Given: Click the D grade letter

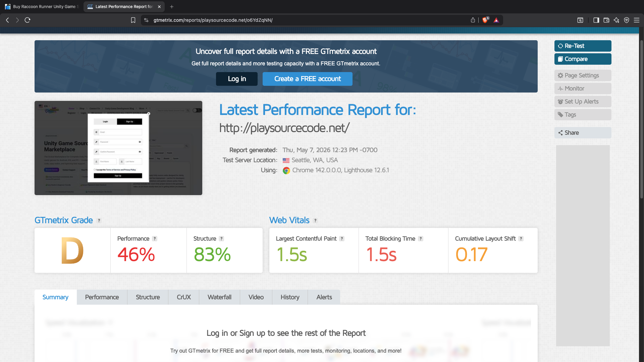Looking at the screenshot, I should [72, 251].
